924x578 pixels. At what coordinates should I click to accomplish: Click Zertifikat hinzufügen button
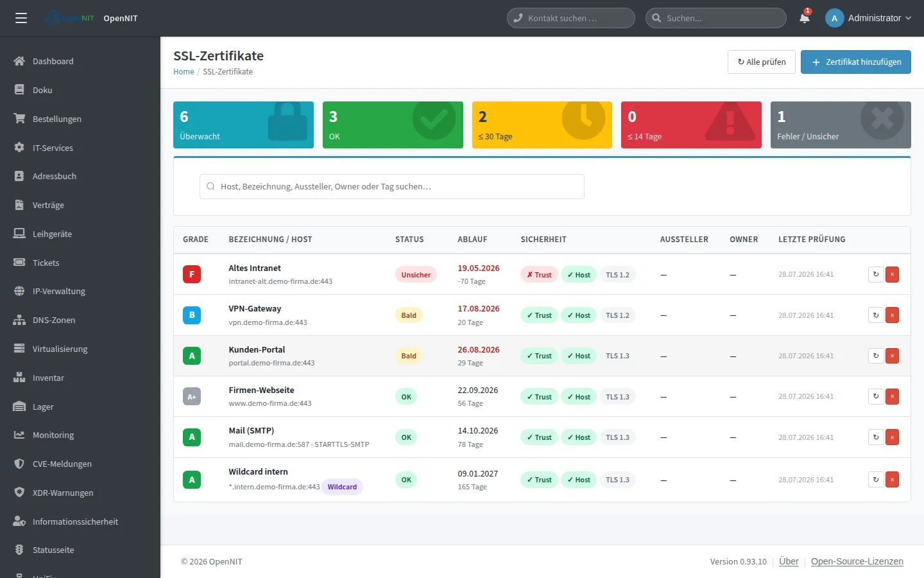click(x=856, y=62)
